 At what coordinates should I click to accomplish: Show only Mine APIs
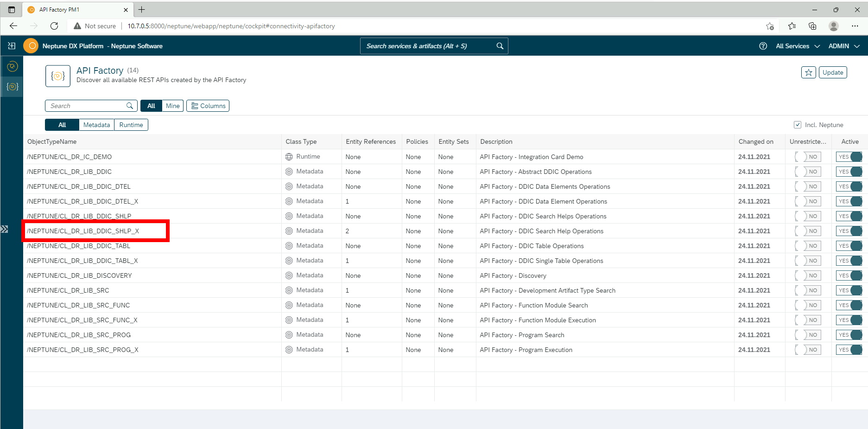coord(173,106)
